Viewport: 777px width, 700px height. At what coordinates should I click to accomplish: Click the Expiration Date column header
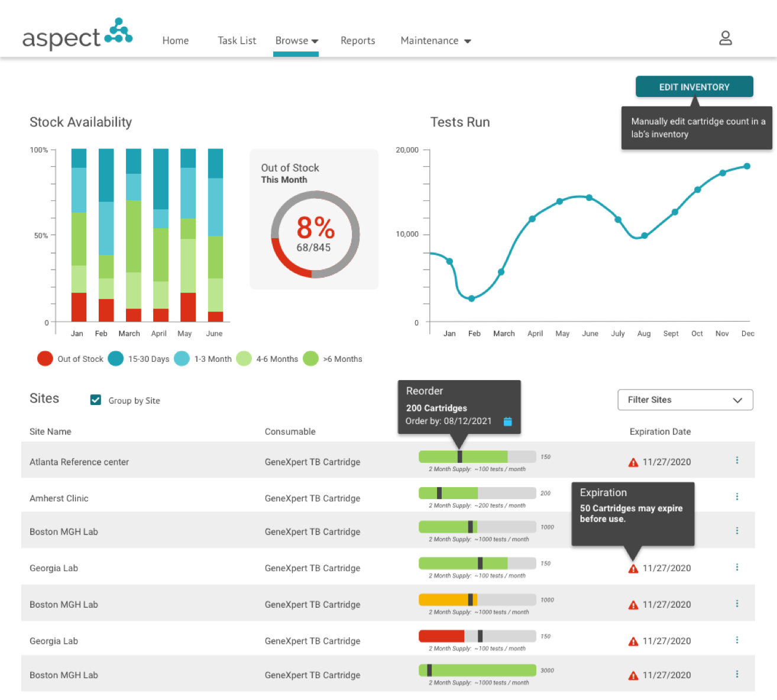click(660, 432)
